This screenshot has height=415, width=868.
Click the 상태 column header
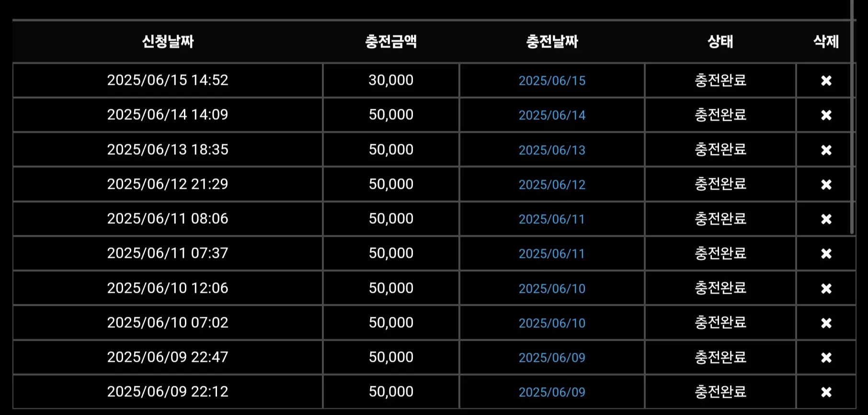pos(720,42)
